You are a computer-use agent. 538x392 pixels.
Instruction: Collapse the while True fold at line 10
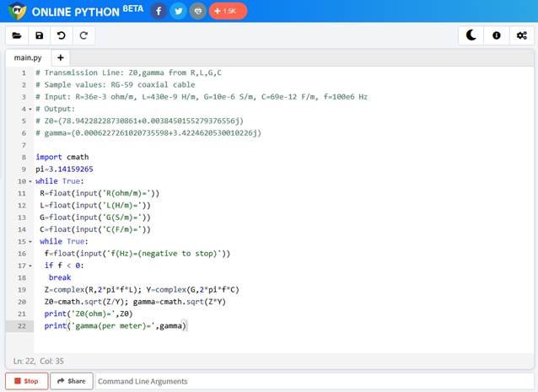tap(30, 181)
